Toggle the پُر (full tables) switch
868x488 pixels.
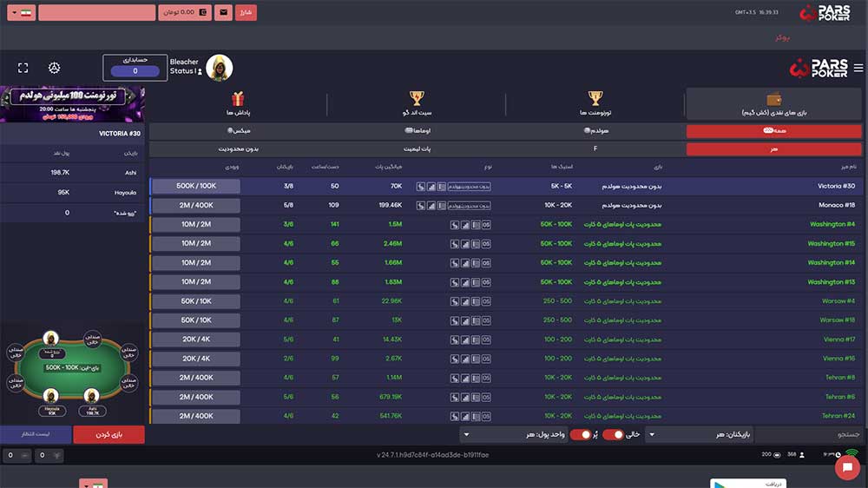point(580,434)
